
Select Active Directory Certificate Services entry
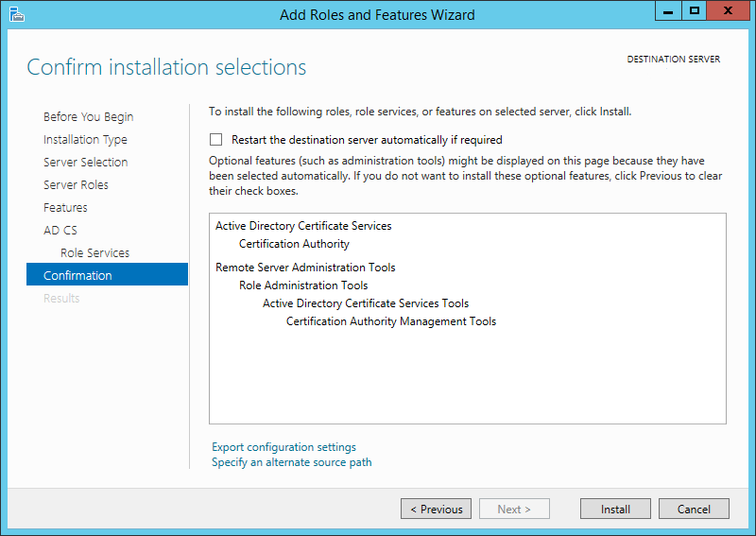coord(303,226)
